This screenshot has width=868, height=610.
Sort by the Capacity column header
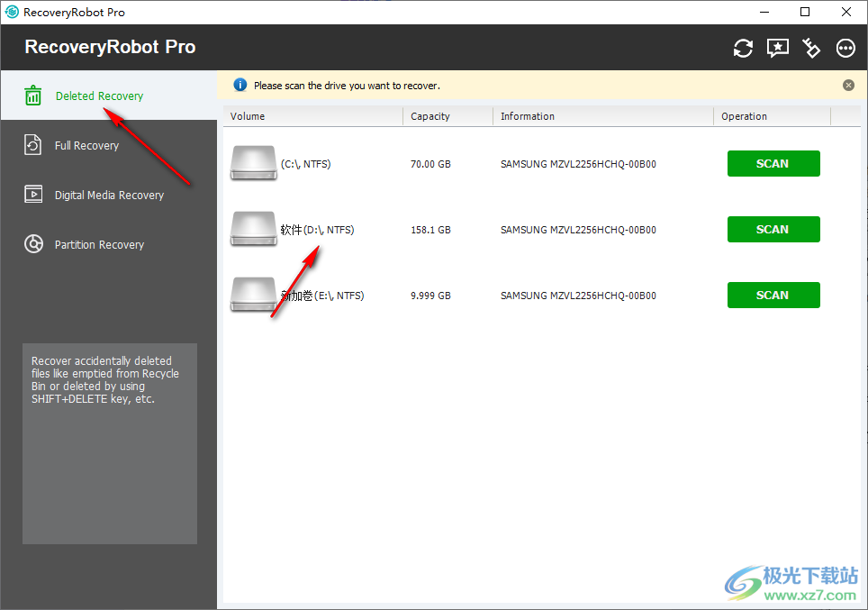(x=448, y=116)
